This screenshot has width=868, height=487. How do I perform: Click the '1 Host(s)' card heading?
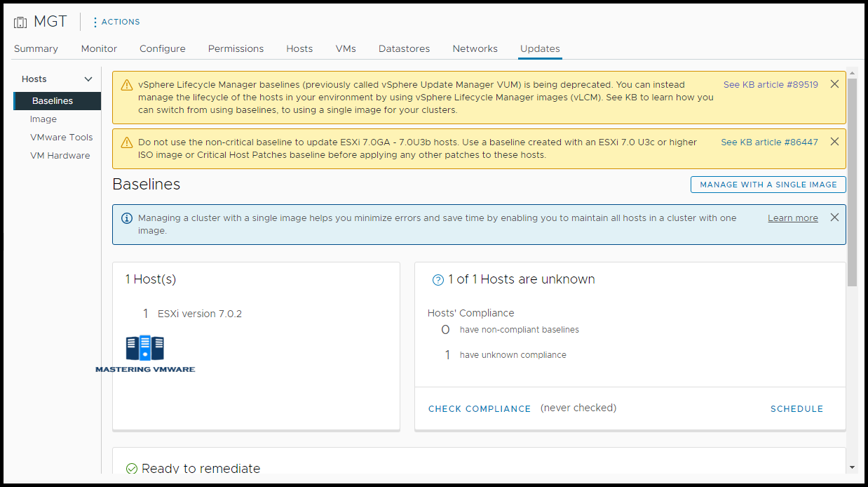(151, 279)
